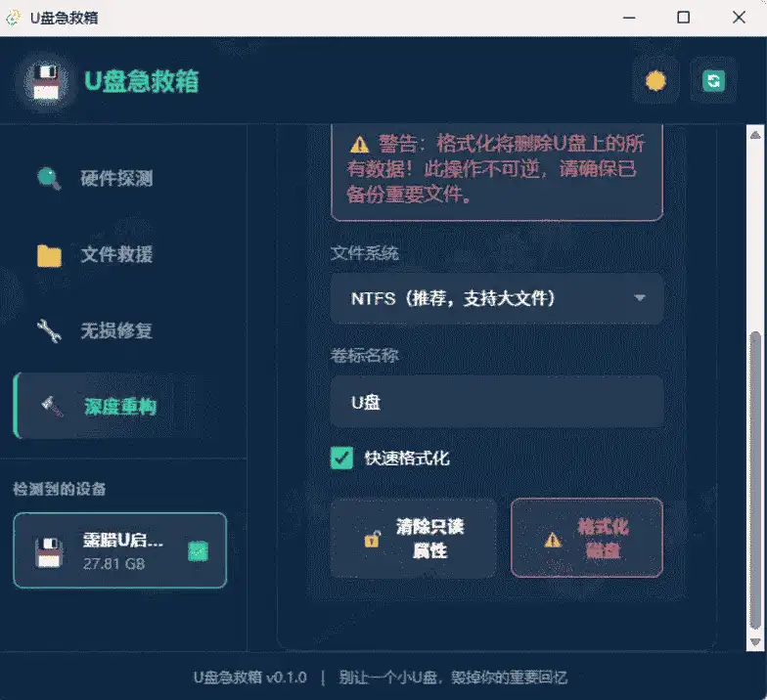This screenshot has width=767, height=700.
Task: Open the 文件系统 NTFS dropdown
Action: [x=497, y=298]
